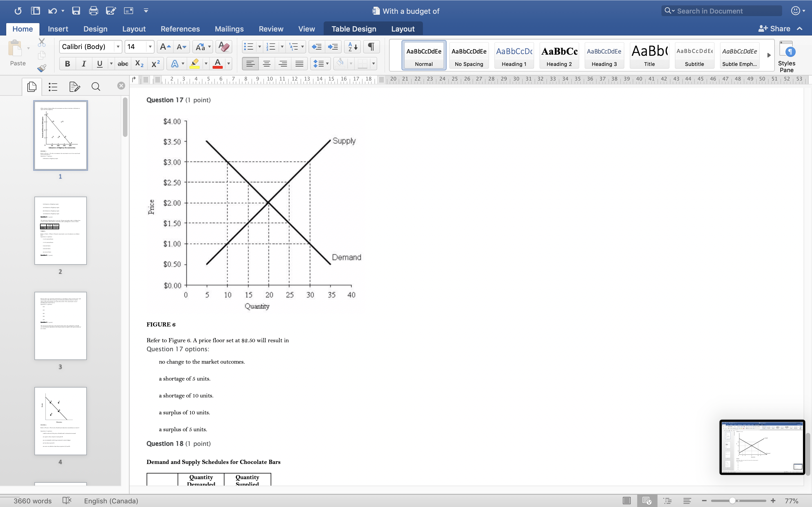The width and height of the screenshot is (812, 507).
Task: Expand the font size dropdown
Action: click(x=150, y=46)
